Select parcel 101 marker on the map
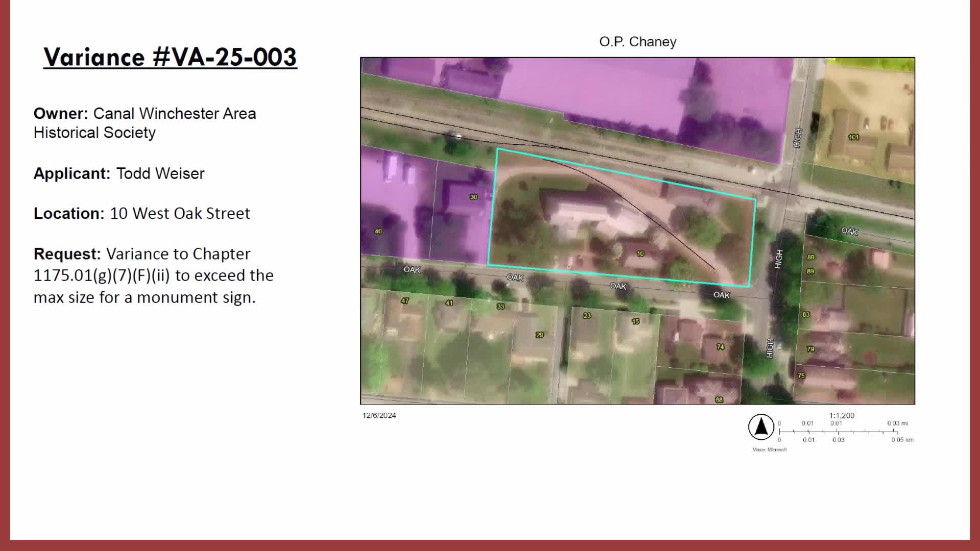 pos(853,137)
